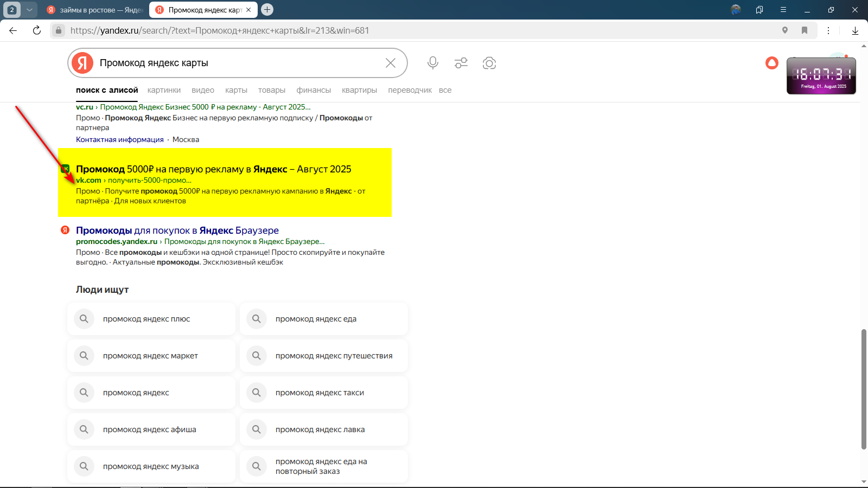Click the browser back arrow
The image size is (868, 488).
click(13, 30)
